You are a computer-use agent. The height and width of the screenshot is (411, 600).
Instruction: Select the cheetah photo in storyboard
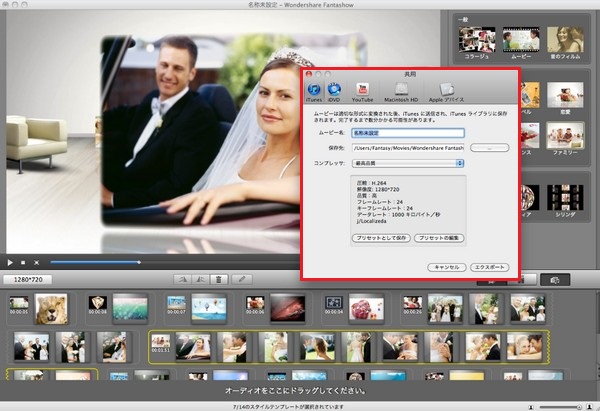point(51,308)
